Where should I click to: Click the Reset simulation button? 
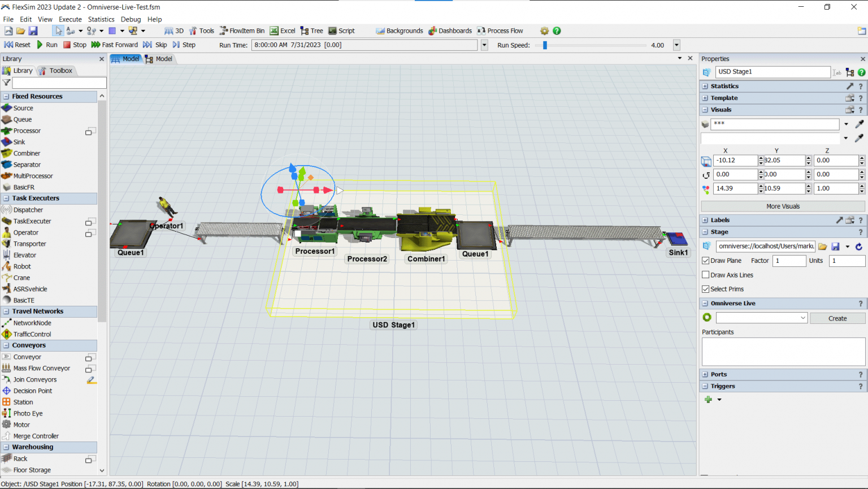coord(18,45)
